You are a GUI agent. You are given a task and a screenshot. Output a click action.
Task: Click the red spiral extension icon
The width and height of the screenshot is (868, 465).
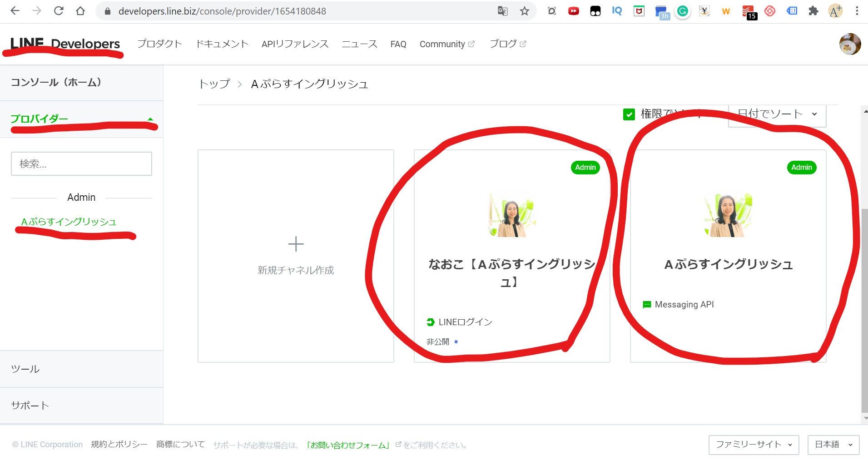pyautogui.click(x=770, y=11)
